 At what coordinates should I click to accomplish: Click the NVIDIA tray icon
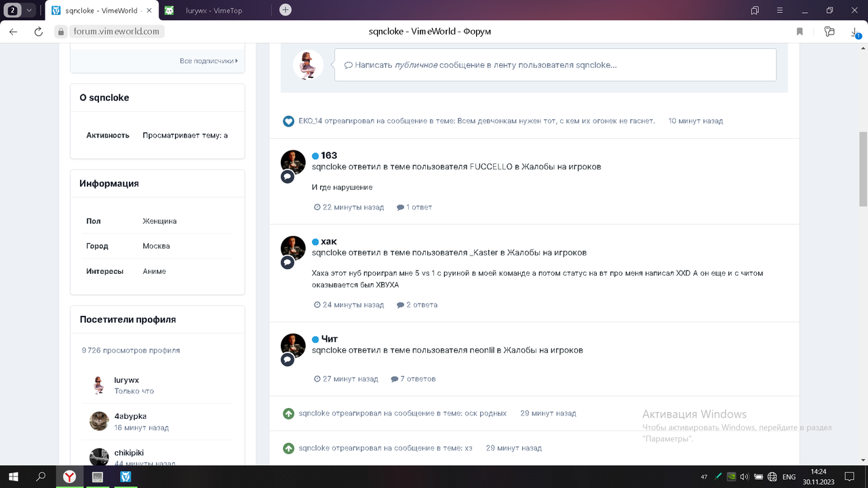(731, 477)
